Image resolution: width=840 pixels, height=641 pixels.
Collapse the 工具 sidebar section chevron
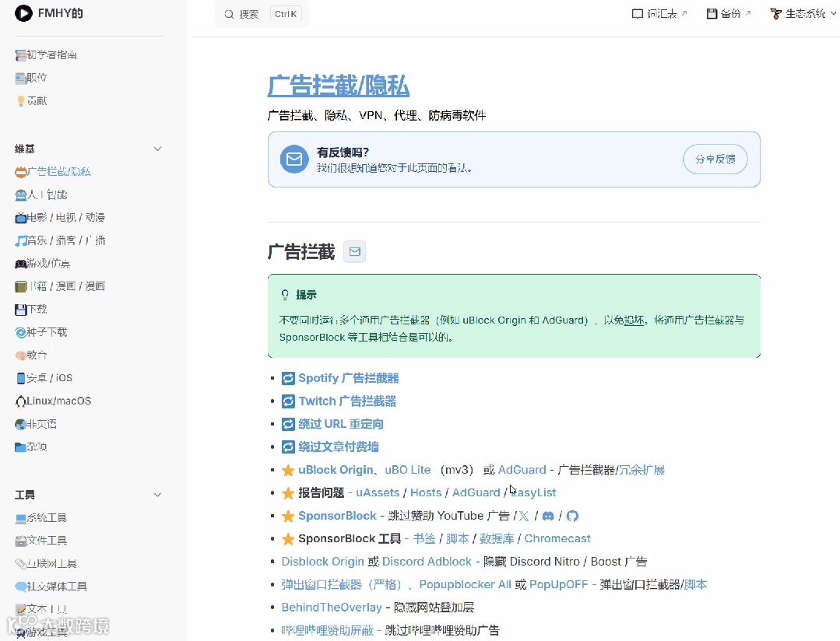tap(157, 495)
